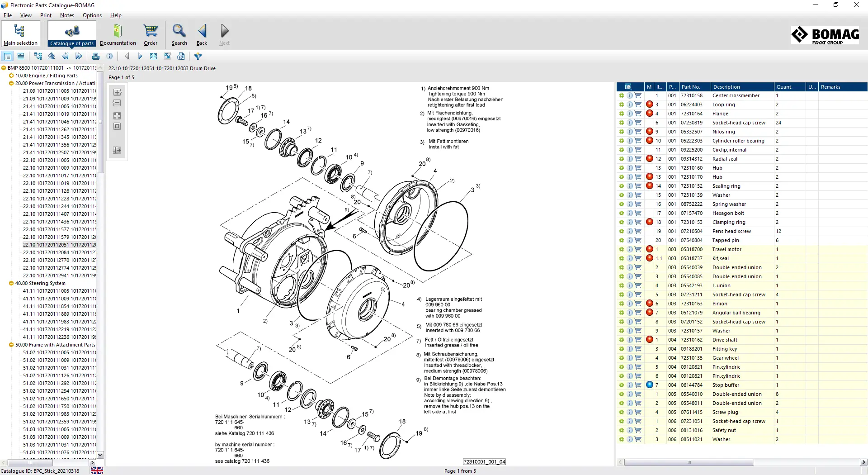Viewport: 868px width, 475px height.
Task: Collapse the 20.00 Power Transmission node
Action: coord(11,84)
